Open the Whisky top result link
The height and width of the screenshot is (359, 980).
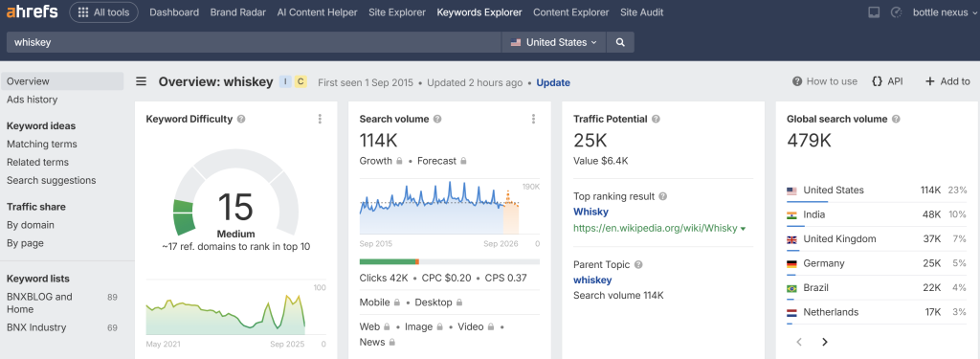click(x=590, y=212)
